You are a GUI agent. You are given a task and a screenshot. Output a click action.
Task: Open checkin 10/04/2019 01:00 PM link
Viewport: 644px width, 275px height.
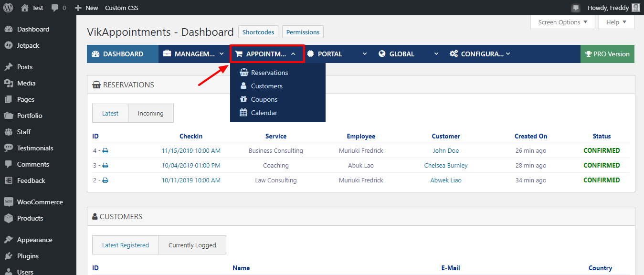(191, 166)
